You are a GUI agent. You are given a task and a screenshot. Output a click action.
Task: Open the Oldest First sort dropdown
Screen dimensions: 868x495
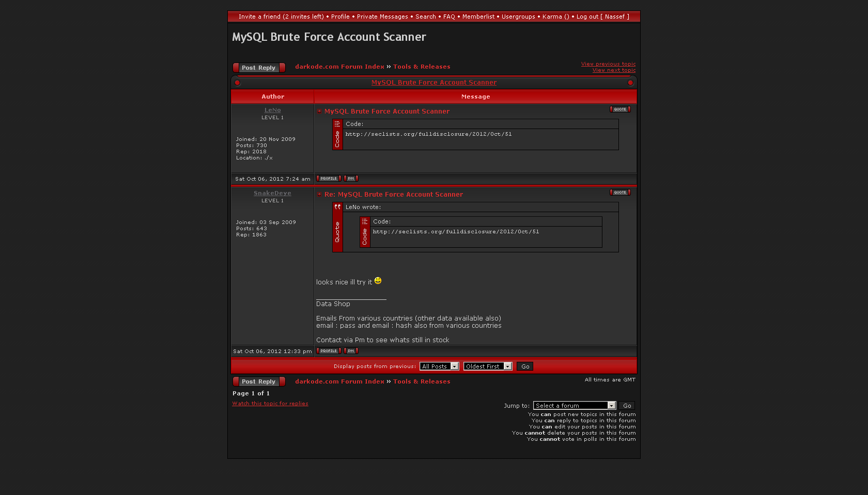pos(487,366)
